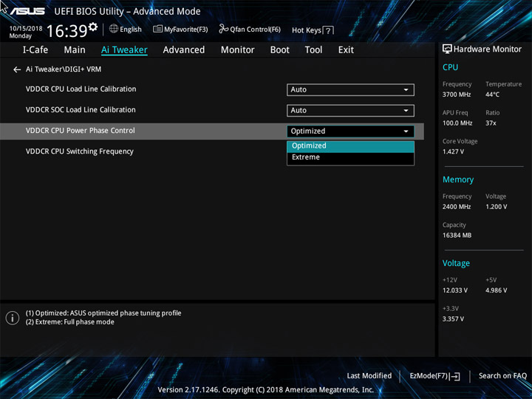Go to the Boot tab
The width and height of the screenshot is (532, 399).
click(279, 50)
